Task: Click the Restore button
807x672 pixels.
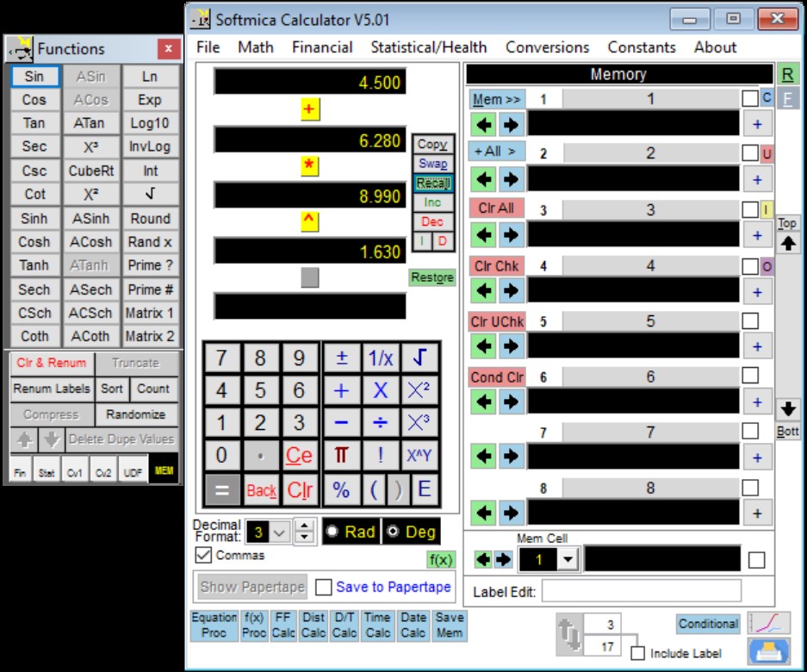Action: point(432,277)
